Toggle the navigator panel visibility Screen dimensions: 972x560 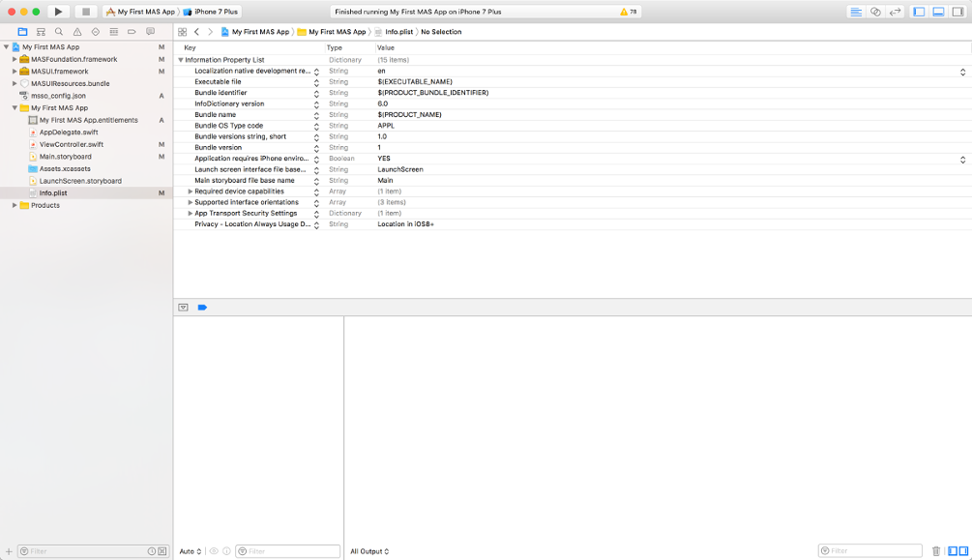(919, 12)
